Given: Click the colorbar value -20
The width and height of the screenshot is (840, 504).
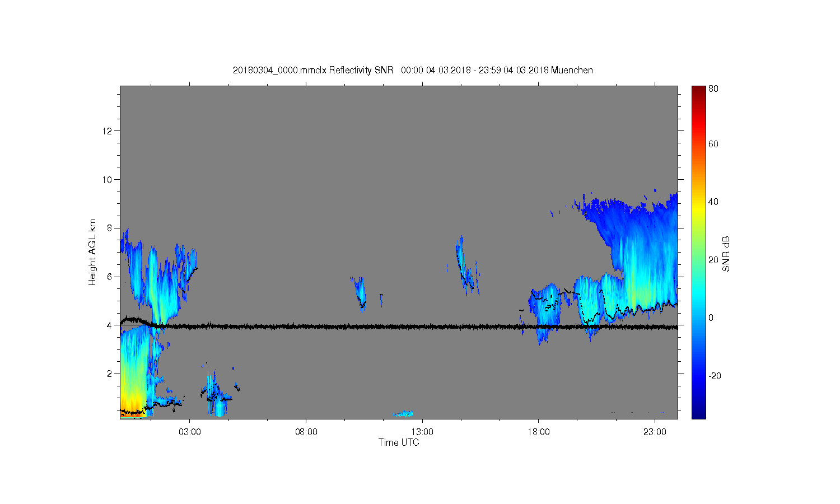Looking at the screenshot, I should coord(715,376).
